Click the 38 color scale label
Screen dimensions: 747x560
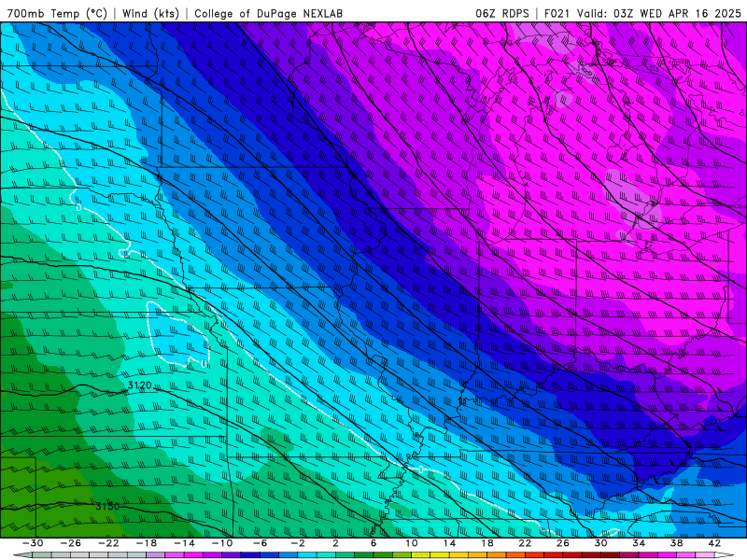(676, 543)
